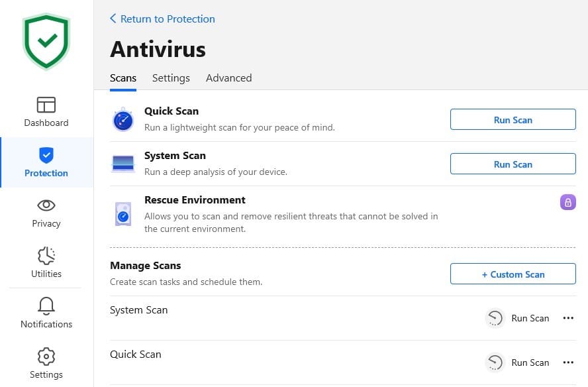Screen dimensions: 588x387
Task: Click Return to Protection
Action: 162,19
